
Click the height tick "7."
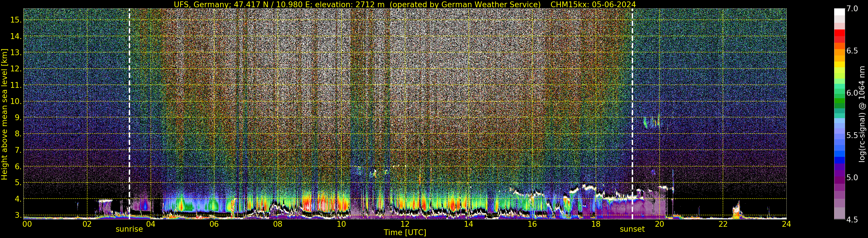[18, 150]
